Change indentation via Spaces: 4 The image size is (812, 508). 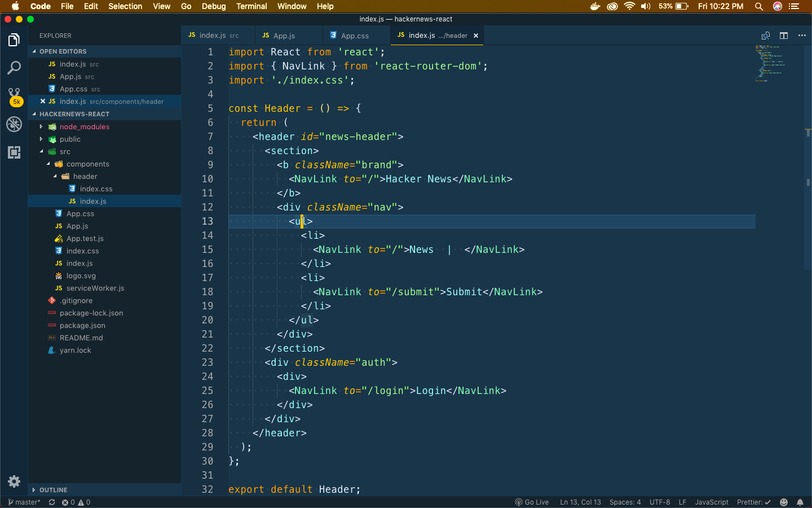pos(625,502)
